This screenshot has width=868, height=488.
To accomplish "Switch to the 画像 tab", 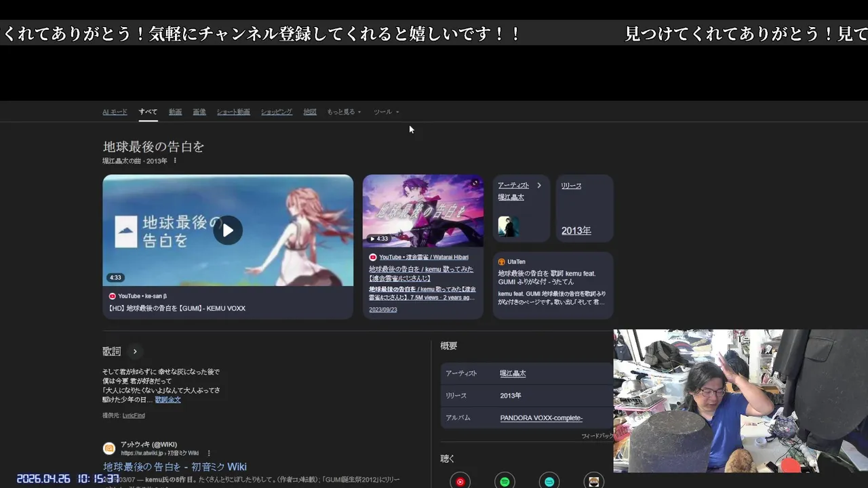I will [x=199, y=112].
